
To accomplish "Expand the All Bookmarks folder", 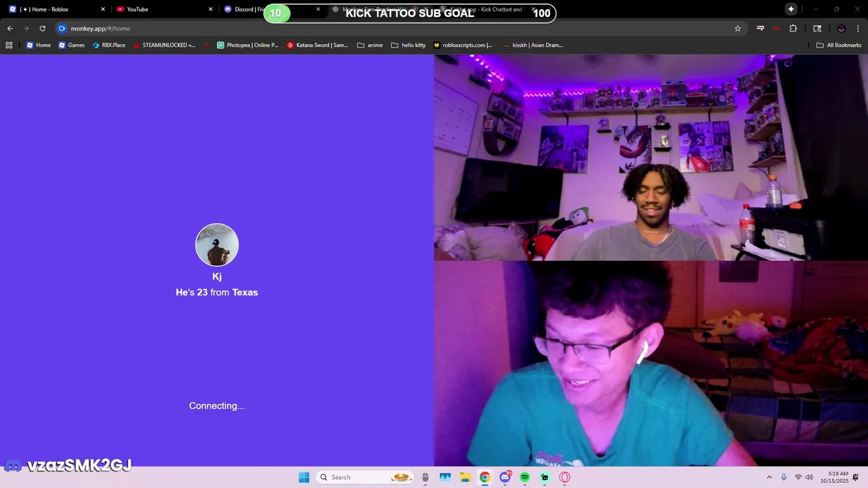I will 839,45.
